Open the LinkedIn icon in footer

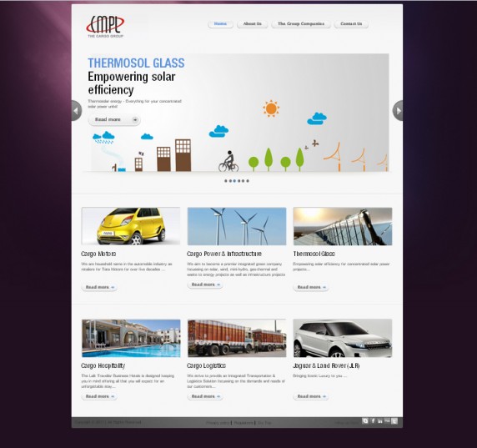point(380,421)
